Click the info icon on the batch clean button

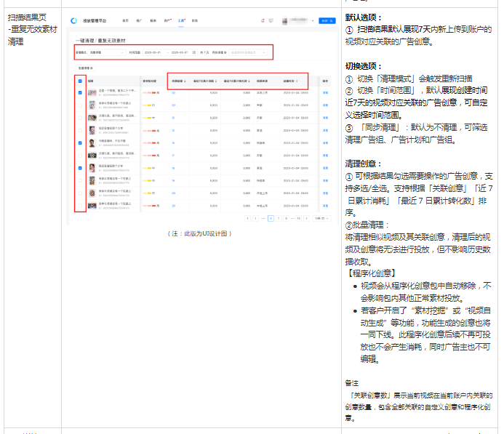92,68
